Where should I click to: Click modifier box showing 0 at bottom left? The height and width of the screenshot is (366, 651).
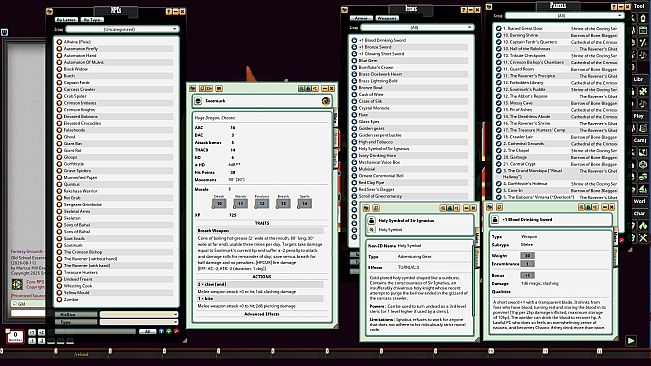point(15,336)
